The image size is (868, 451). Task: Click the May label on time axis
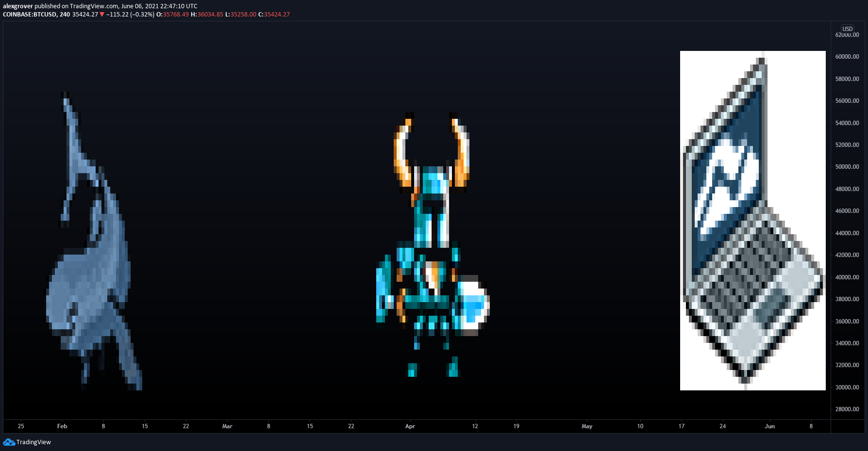(x=587, y=426)
